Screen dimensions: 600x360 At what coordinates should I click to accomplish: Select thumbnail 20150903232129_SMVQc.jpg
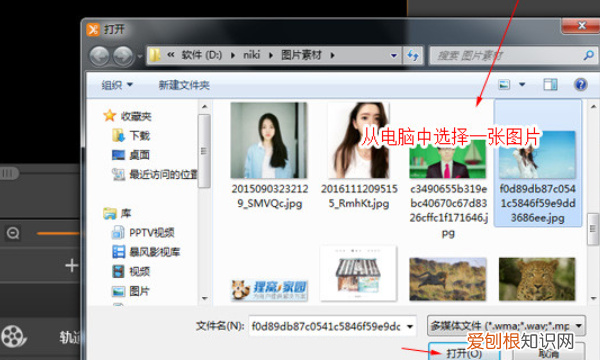pyautogui.click(x=269, y=140)
